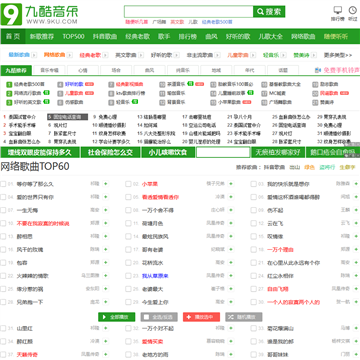Viewport: 360px width, 360px height.
Task: Tick the checkbox for song 19 包容
Action: (3, 263)
